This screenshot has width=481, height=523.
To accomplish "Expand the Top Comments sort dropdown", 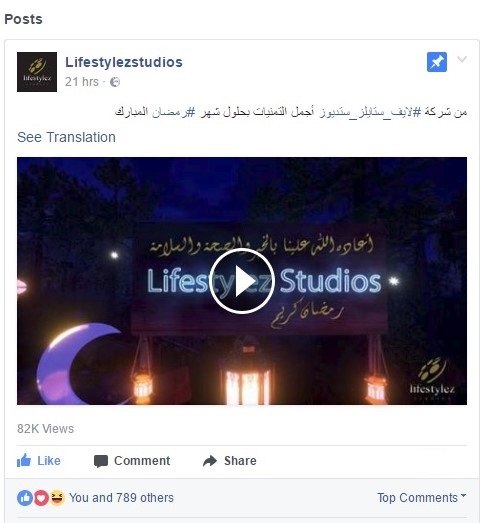I will point(422,498).
